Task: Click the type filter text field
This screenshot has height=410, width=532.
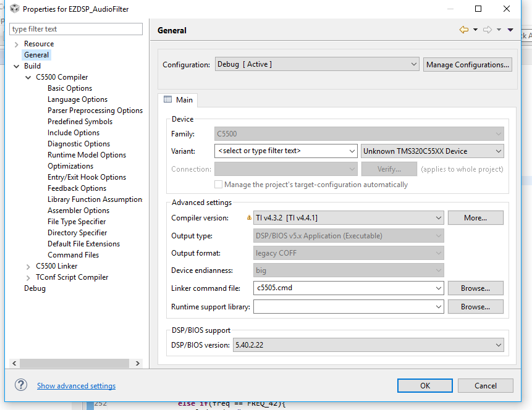Action: (x=76, y=29)
